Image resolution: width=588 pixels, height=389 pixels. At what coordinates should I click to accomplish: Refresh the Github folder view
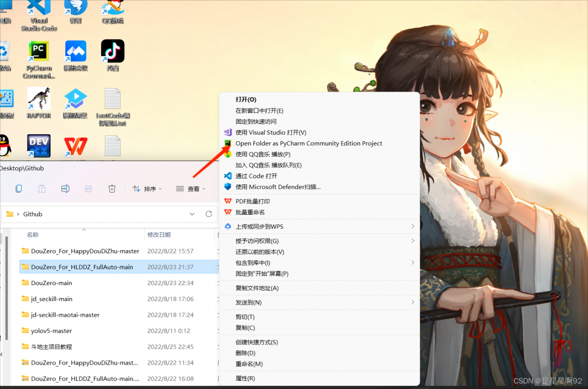pyautogui.click(x=209, y=214)
